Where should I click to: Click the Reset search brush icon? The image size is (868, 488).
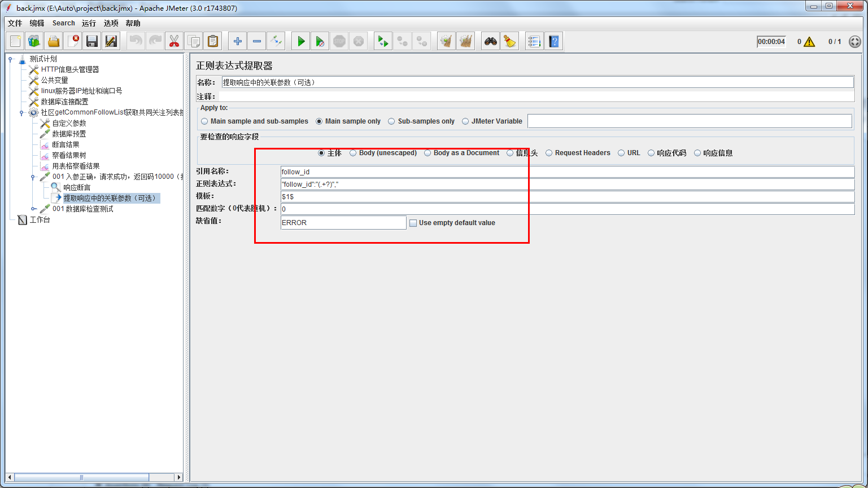coord(510,41)
